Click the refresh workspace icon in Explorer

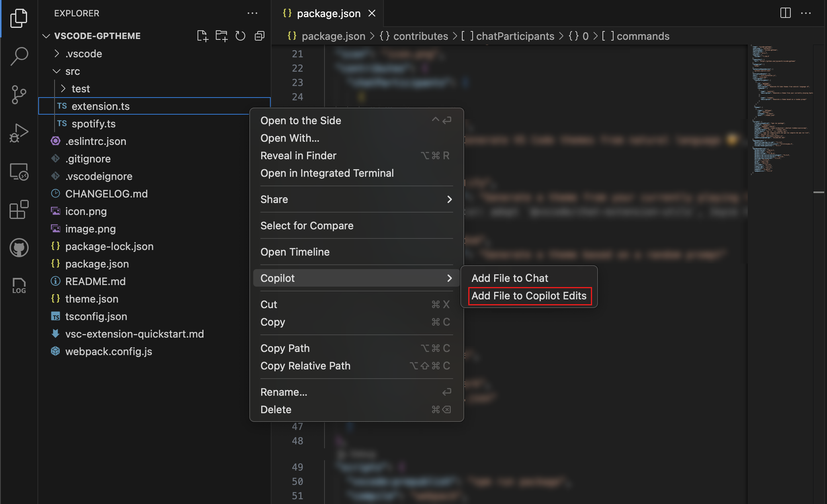point(240,35)
